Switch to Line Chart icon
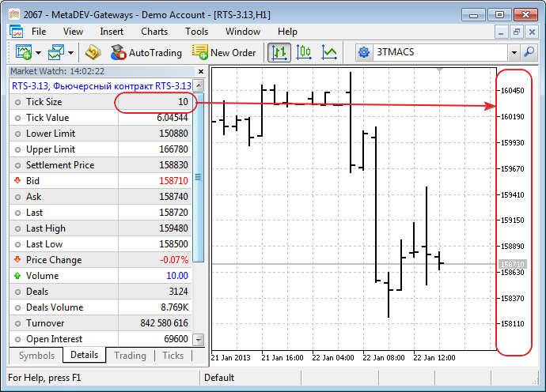This screenshot has height=392, width=546. coord(329,52)
